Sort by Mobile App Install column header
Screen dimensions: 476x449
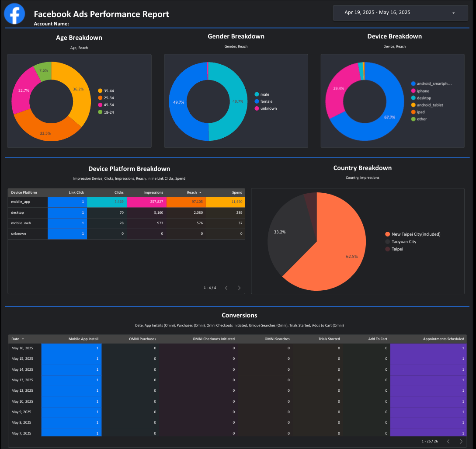83,339
